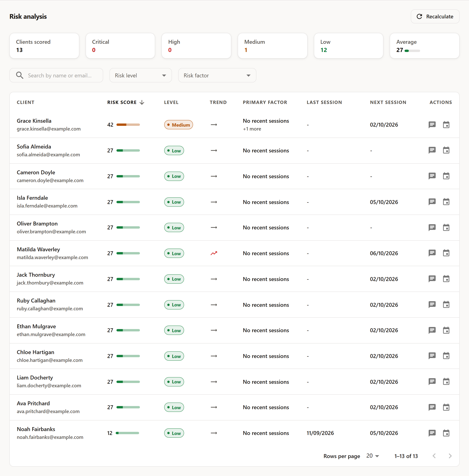Click last session date 11/09/2026
469x476 pixels.
[x=320, y=433]
